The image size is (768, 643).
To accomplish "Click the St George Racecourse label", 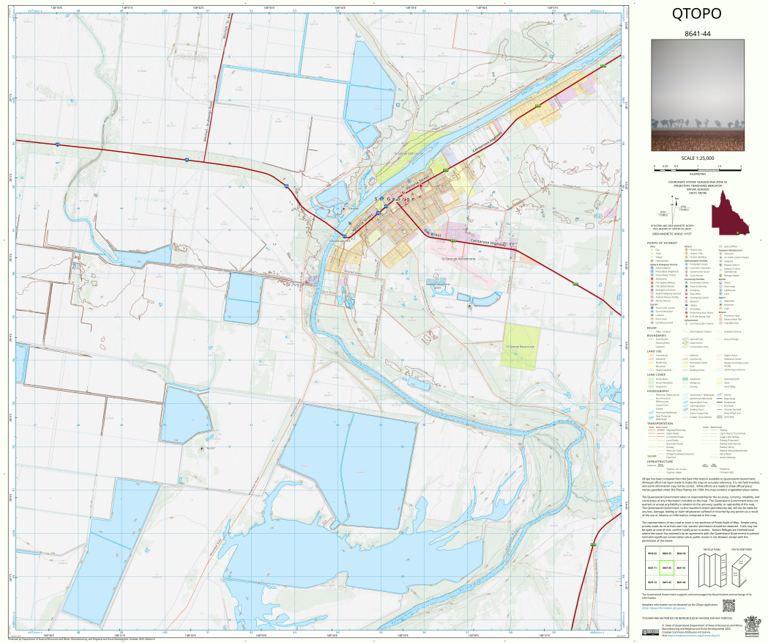I will [x=520, y=347].
